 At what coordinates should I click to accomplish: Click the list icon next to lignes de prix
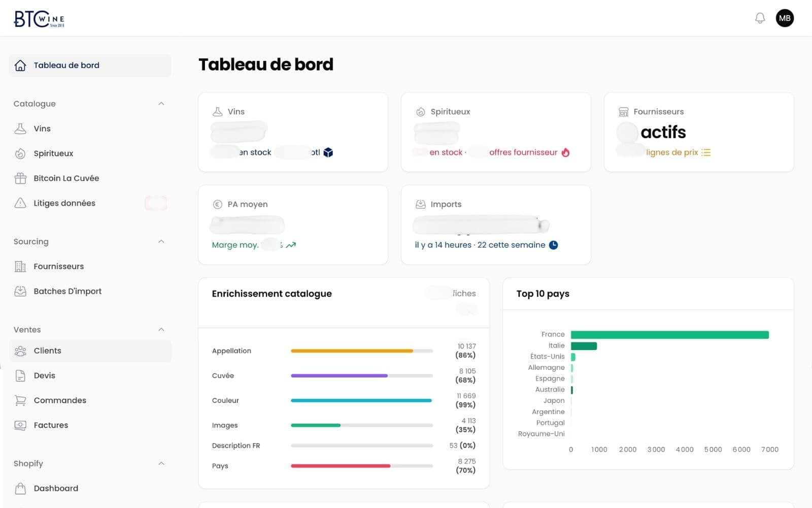click(x=706, y=152)
